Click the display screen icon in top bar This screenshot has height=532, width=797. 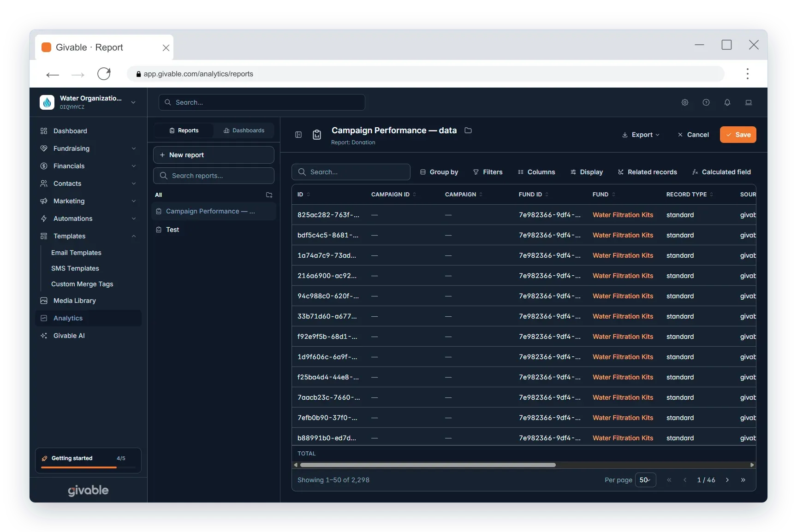749,102
